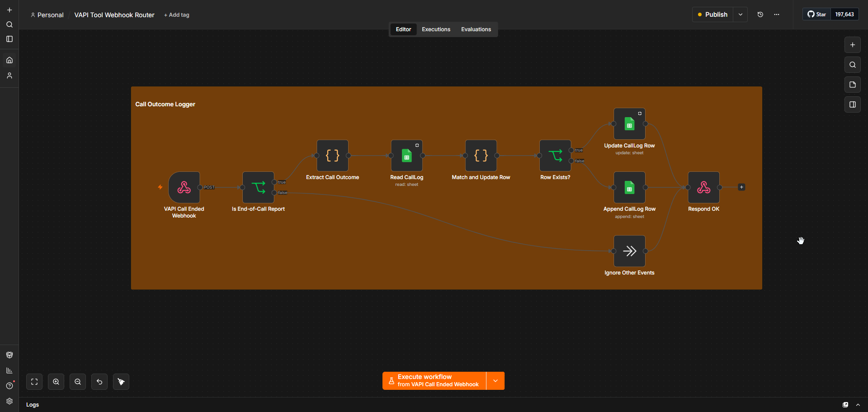Screen dimensions: 868x412
Task: Select the Append CallLog Row node
Action: pyautogui.click(x=629, y=187)
